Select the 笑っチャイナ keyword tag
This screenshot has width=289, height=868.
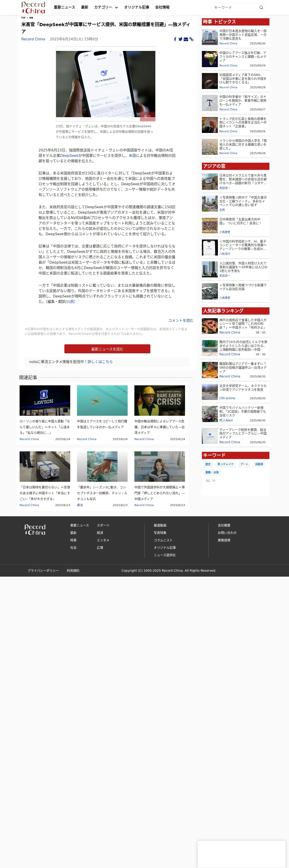point(225,464)
